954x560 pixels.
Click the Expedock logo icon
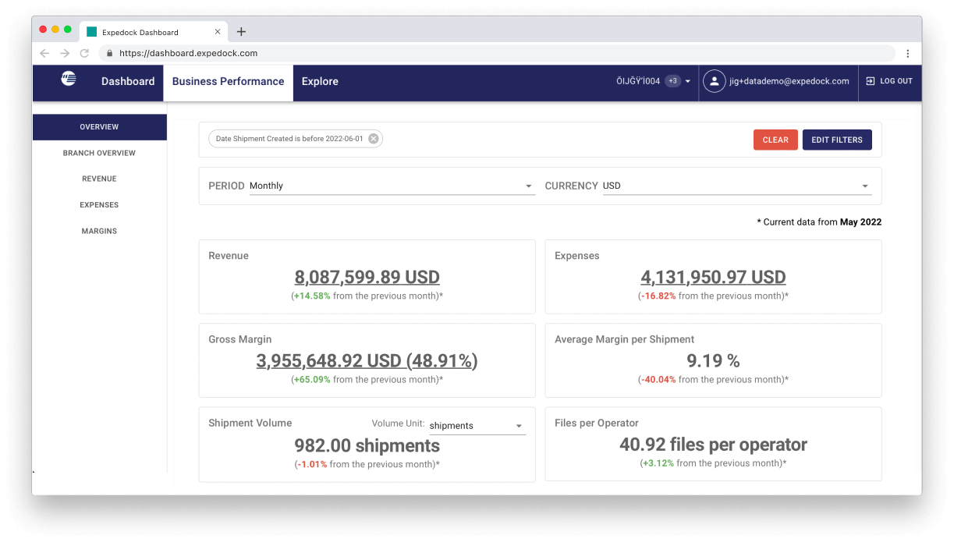[69, 78]
